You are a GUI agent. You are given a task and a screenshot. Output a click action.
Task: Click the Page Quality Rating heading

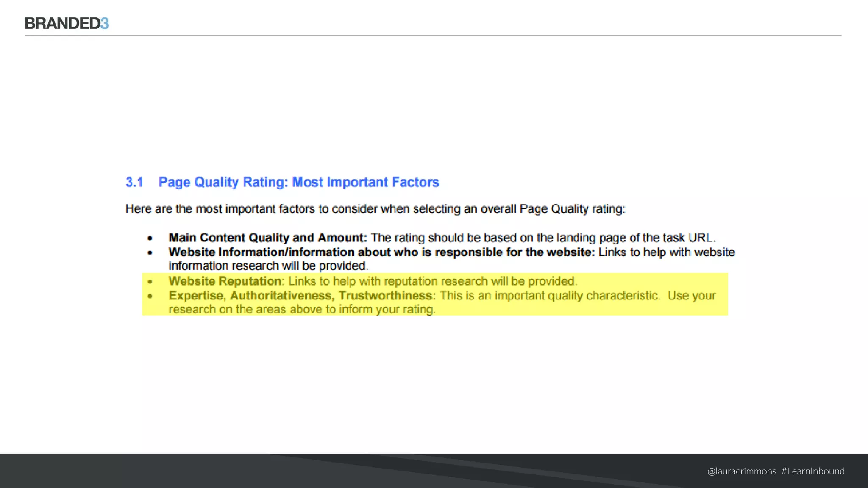pyautogui.click(x=298, y=182)
